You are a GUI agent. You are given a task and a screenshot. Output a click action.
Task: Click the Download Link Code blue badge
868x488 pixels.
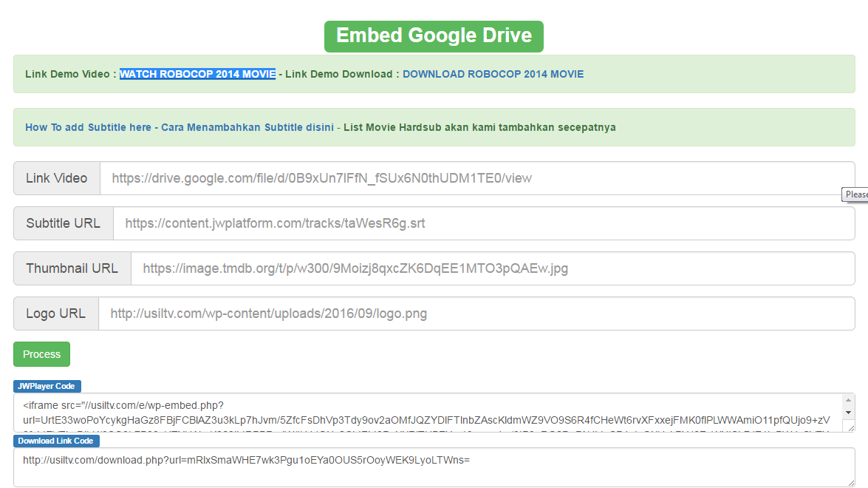[56, 441]
